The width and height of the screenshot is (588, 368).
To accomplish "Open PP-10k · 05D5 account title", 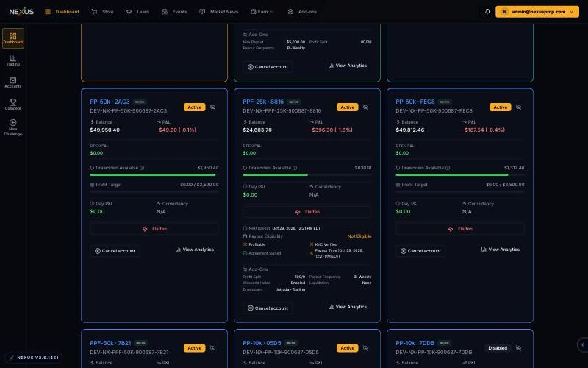I will pos(262,343).
